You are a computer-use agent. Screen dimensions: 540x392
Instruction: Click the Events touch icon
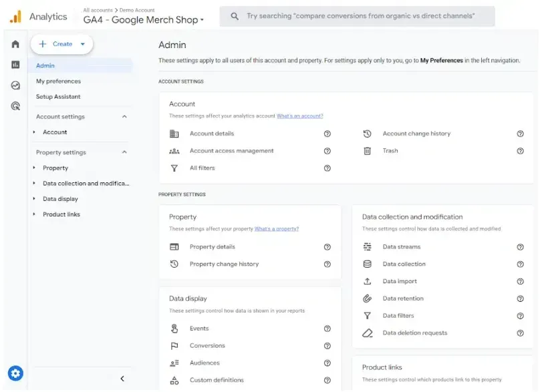point(174,329)
